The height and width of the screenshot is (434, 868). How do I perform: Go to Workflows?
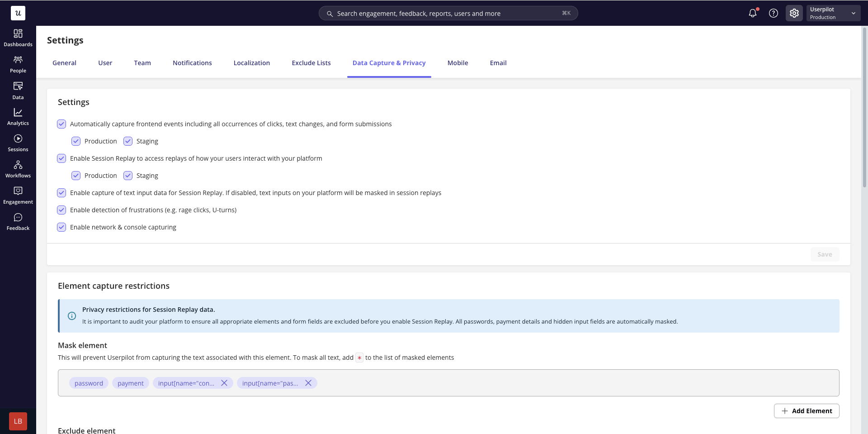pyautogui.click(x=18, y=169)
